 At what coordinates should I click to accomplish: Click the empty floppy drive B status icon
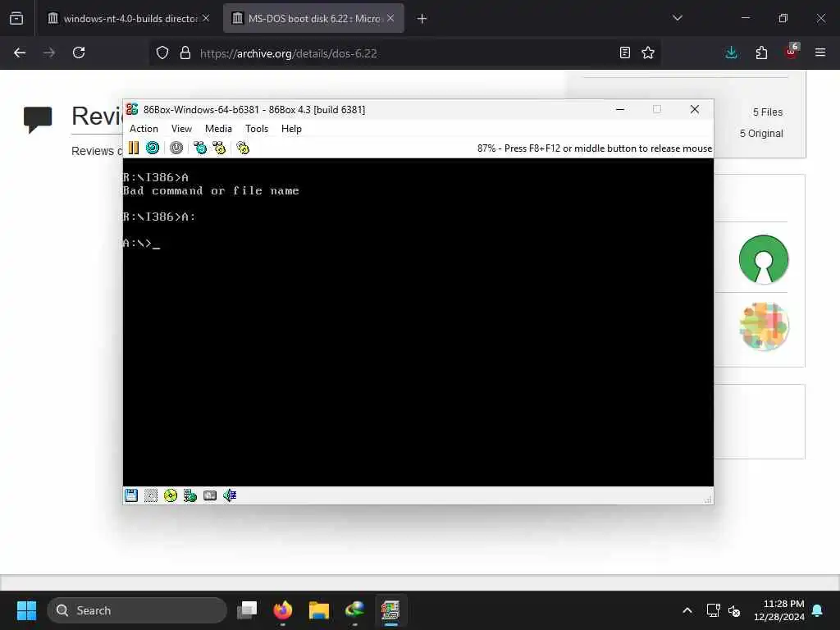point(151,495)
